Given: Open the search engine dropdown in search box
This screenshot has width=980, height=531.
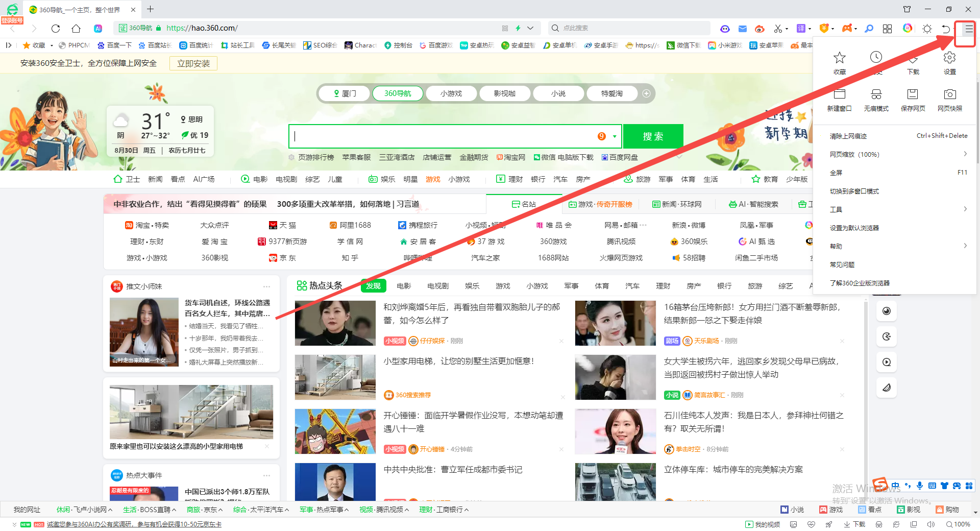Looking at the screenshot, I should point(615,136).
